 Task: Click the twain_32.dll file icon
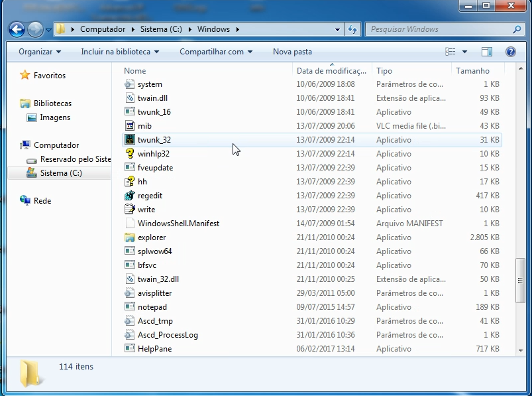point(130,279)
